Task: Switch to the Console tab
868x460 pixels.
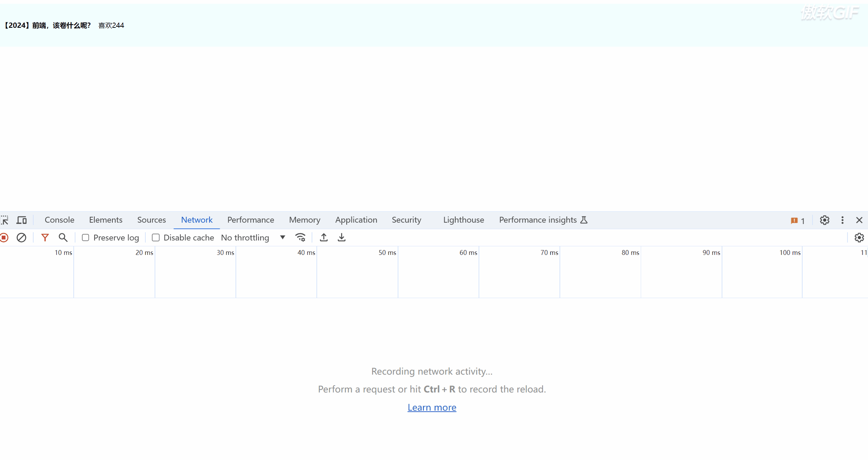Action: 59,220
